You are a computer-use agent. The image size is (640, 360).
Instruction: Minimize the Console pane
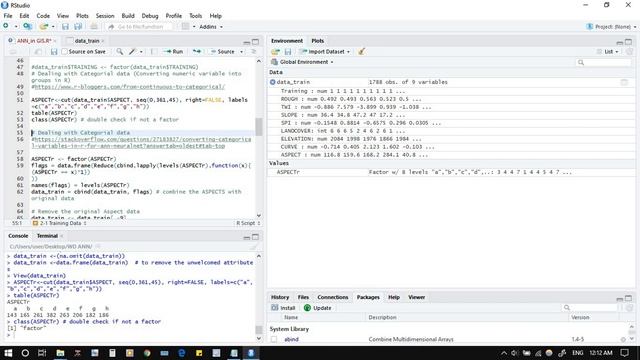(x=247, y=237)
